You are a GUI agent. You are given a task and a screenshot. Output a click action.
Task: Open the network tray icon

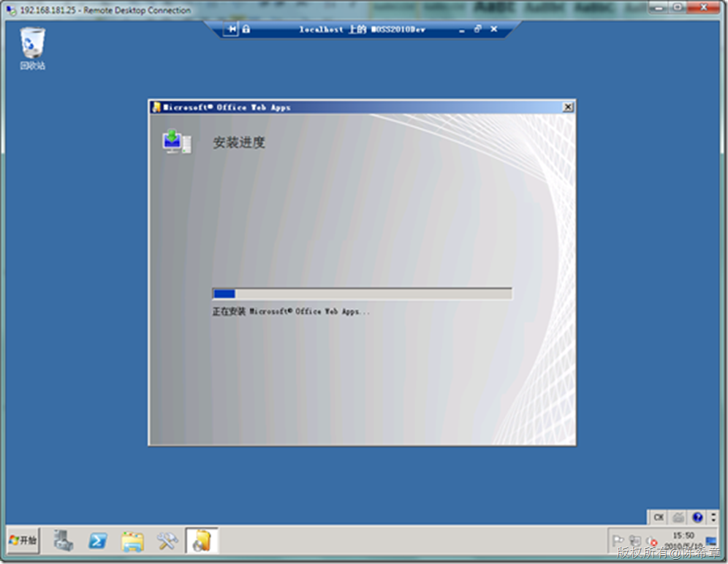[x=634, y=541]
